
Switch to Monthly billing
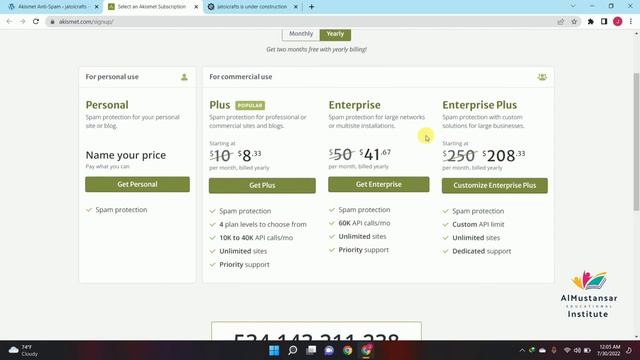(301, 34)
